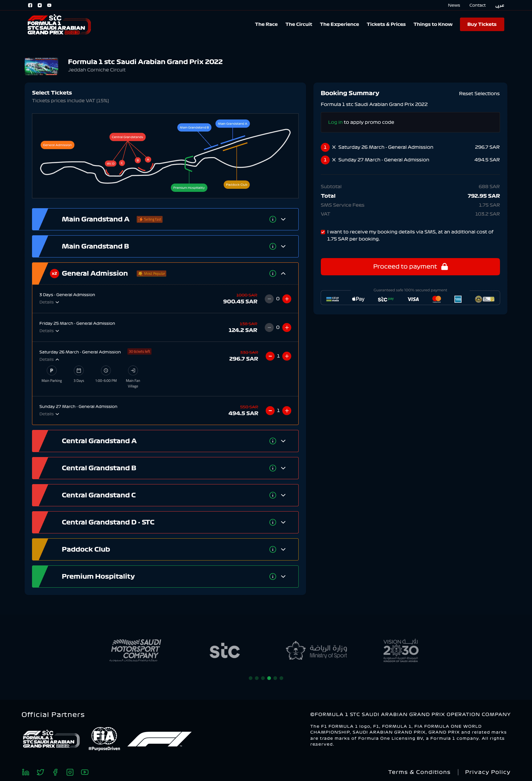Open the Instagram icon in footer
This screenshot has height=781, width=532.
(70, 772)
